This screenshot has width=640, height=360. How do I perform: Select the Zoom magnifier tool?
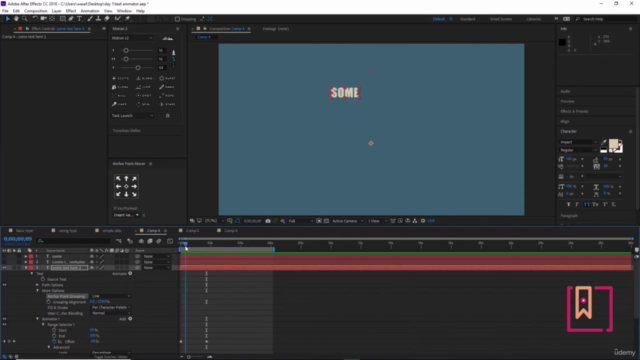(25, 19)
